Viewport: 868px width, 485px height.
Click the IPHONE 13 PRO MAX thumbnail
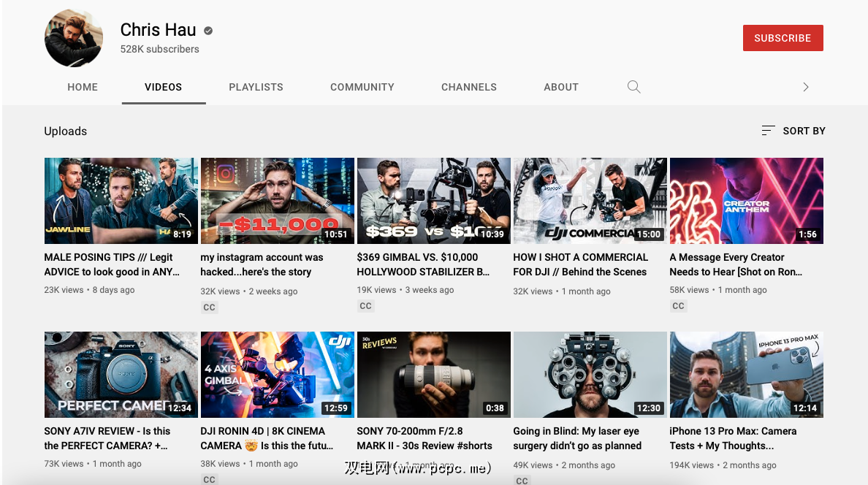pyautogui.click(x=747, y=374)
